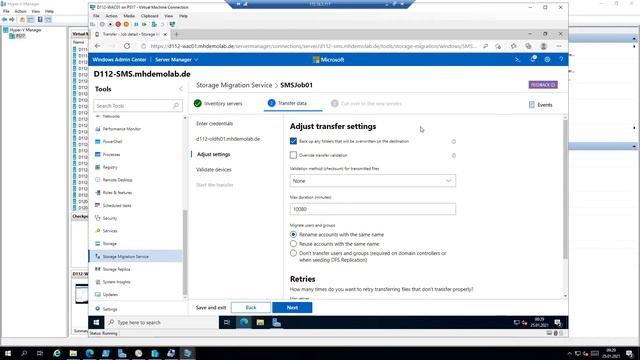Click Max duration minutes input field
This screenshot has height=360, width=640.
[373, 209]
